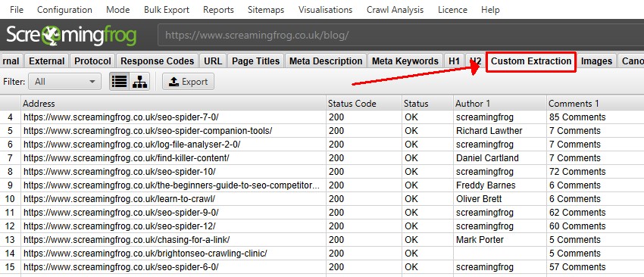Select the learn-to-crawl address
This screenshot has width=644, height=277.
[x=119, y=198]
